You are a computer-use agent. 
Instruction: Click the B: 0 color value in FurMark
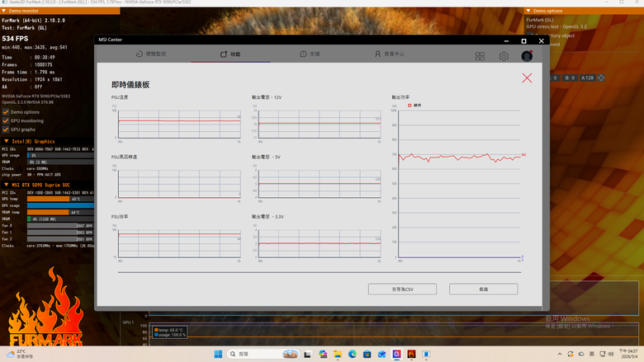(x=569, y=78)
